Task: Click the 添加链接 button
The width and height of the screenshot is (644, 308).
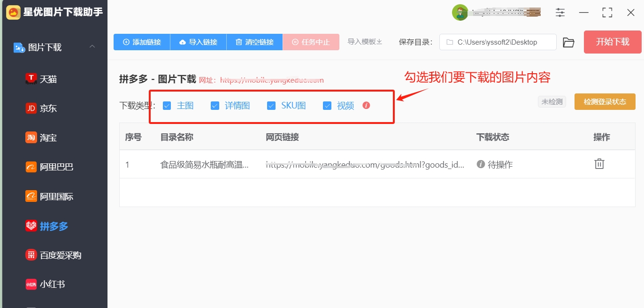Action: (x=142, y=42)
